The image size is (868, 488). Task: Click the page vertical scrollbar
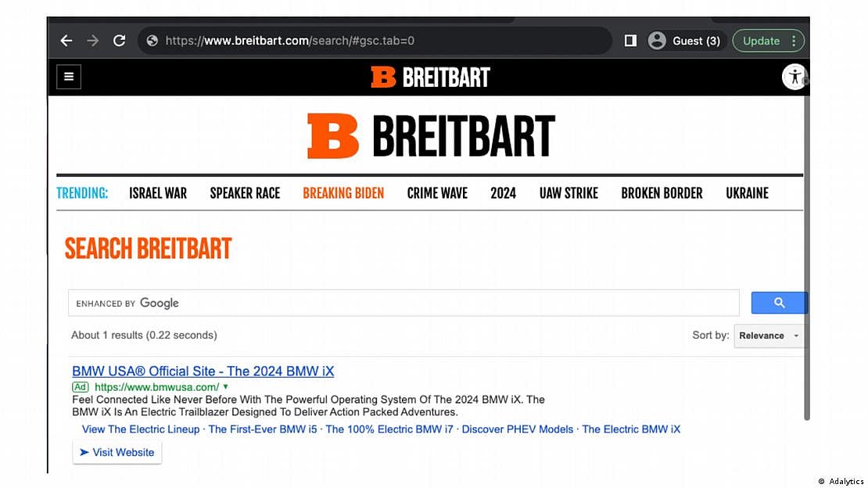806,257
